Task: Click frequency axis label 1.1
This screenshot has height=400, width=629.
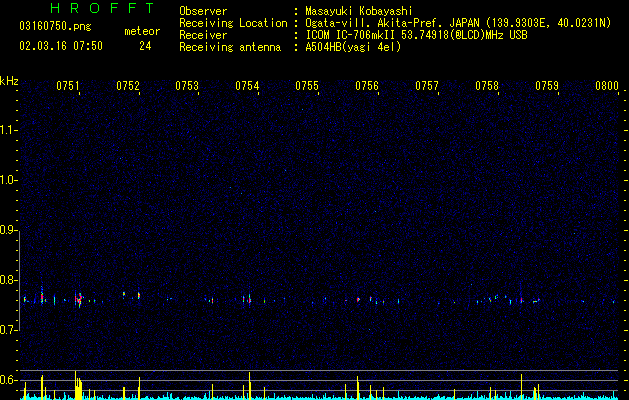Action: pyautogui.click(x=8, y=130)
